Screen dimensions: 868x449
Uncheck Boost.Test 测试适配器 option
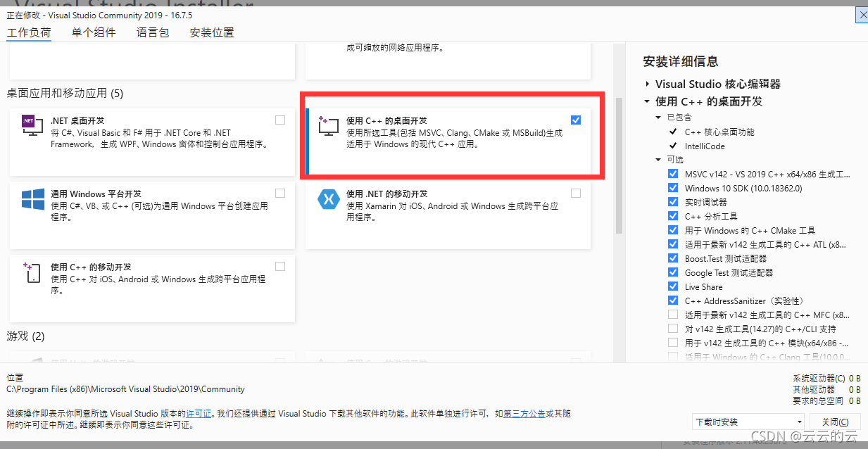(x=673, y=258)
